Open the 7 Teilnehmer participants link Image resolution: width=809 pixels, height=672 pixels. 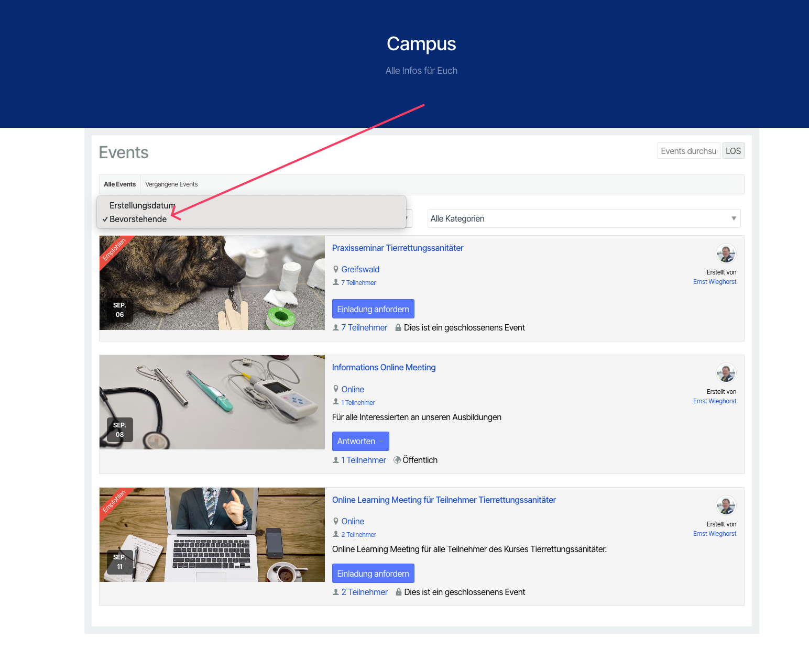click(x=364, y=327)
